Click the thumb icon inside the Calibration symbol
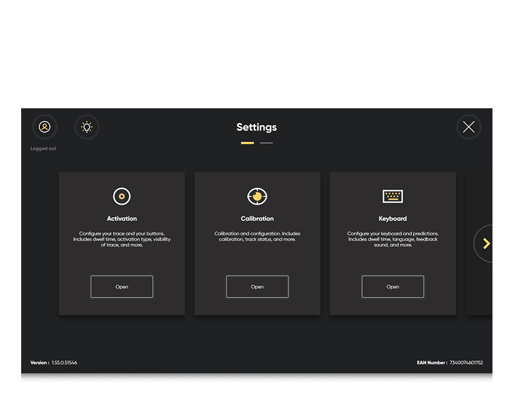 coord(257,197)
